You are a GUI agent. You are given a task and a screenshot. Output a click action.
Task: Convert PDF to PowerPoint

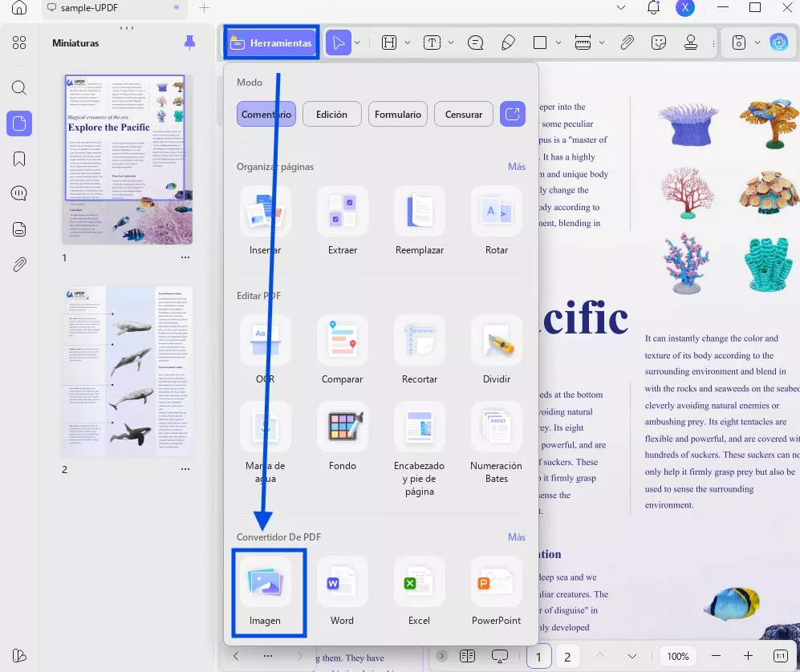click(x=497, y=592)
